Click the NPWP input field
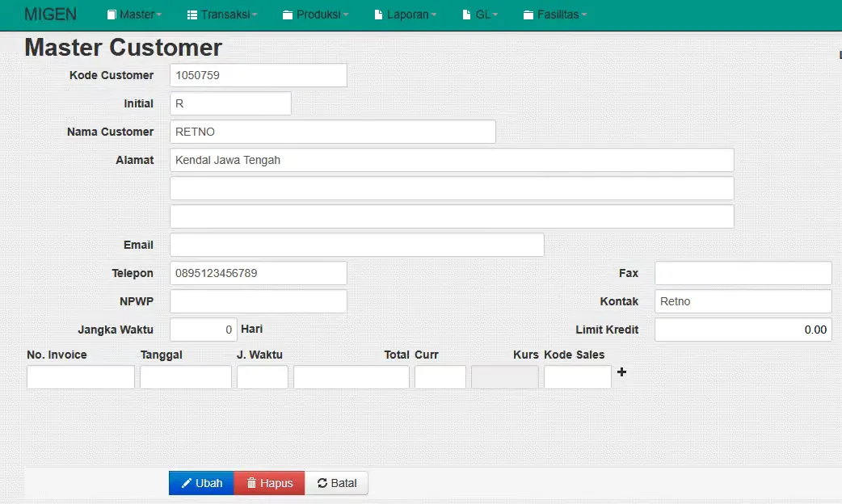 click(259, 301)
